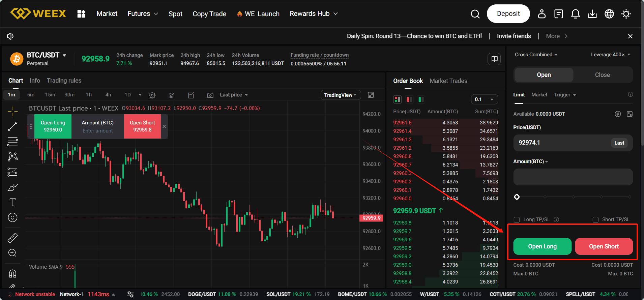This screenshot has width=644, height=300.
Task: Open the TradingView chart type dropdown
Action: coord(340,95)
